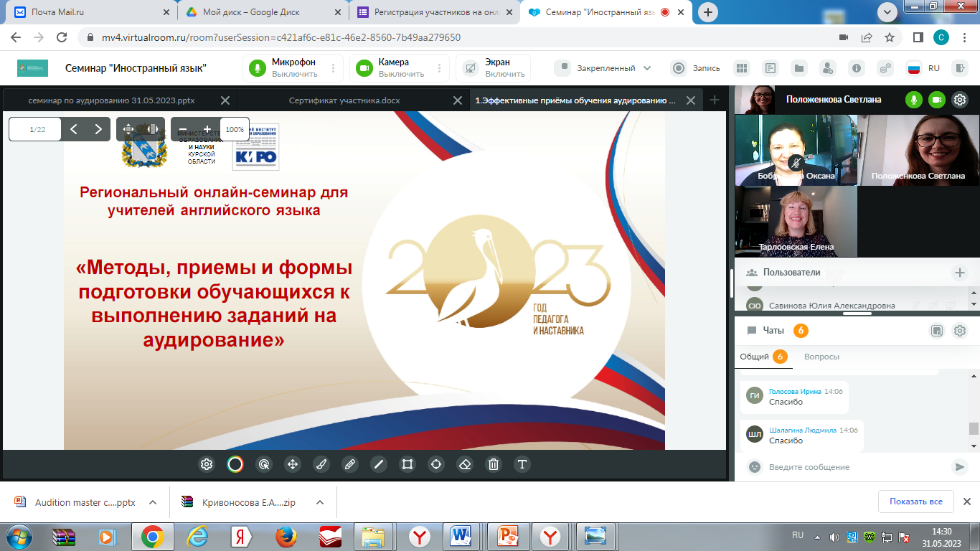Viewport: 980px width, 551px height.
Task: Clear drawings with the trash icon
Action: pyautogui.click(x=494, y=464)
